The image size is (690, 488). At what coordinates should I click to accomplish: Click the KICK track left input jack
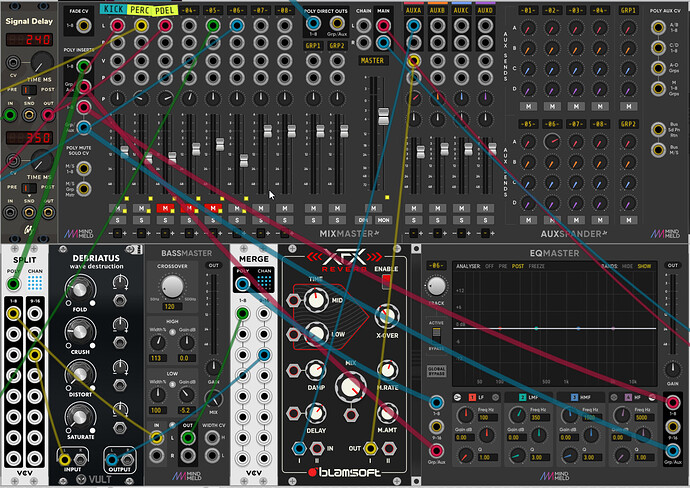117,26
